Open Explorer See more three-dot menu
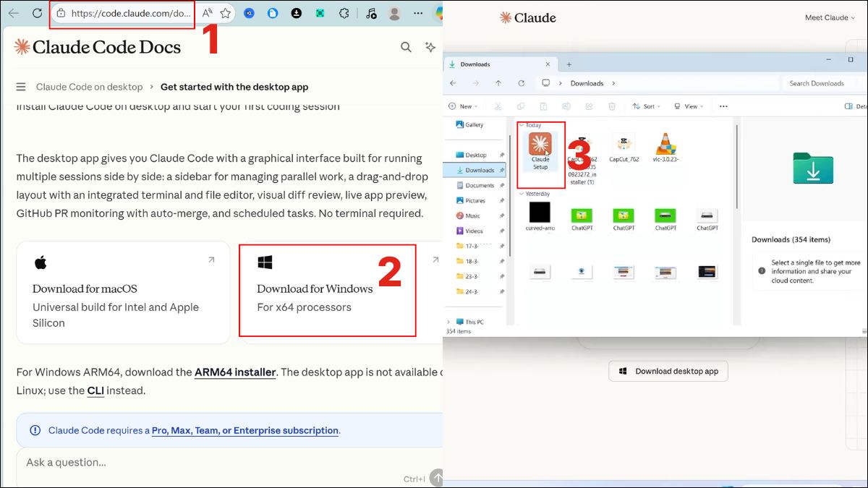Screen dimensions: 868x488 (x=723, y=106)
